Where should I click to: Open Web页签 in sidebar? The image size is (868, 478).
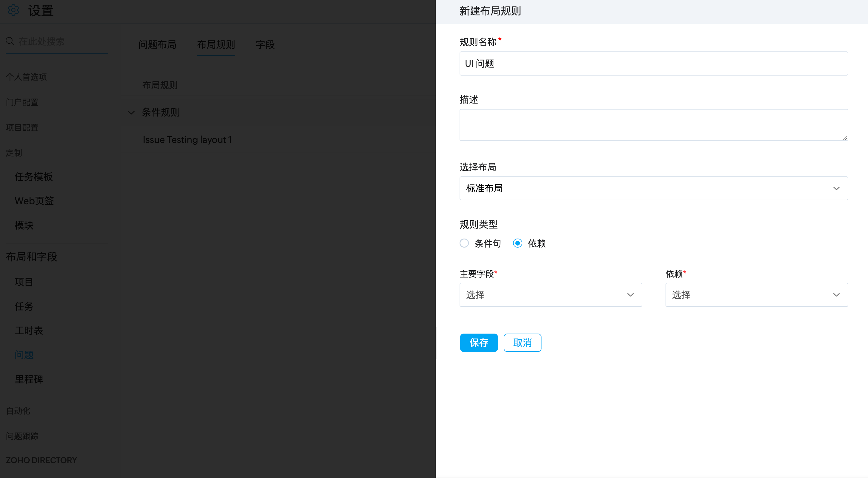point(34,201)
